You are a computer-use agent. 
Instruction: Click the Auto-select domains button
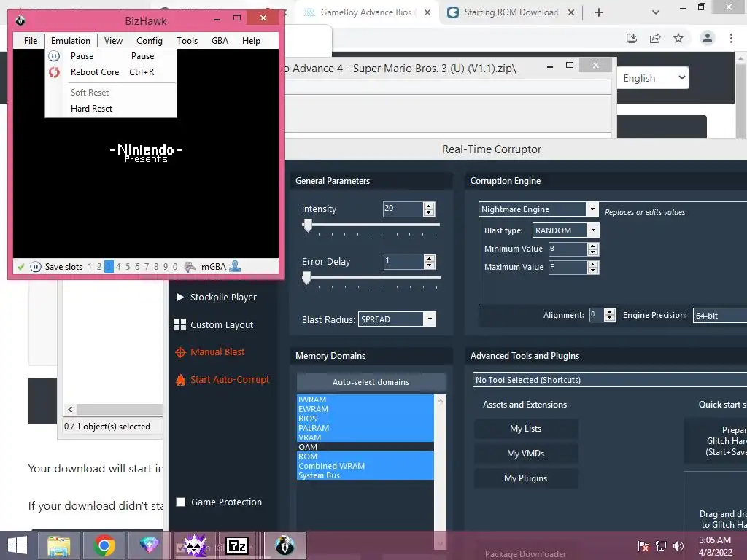pos(371,382)
